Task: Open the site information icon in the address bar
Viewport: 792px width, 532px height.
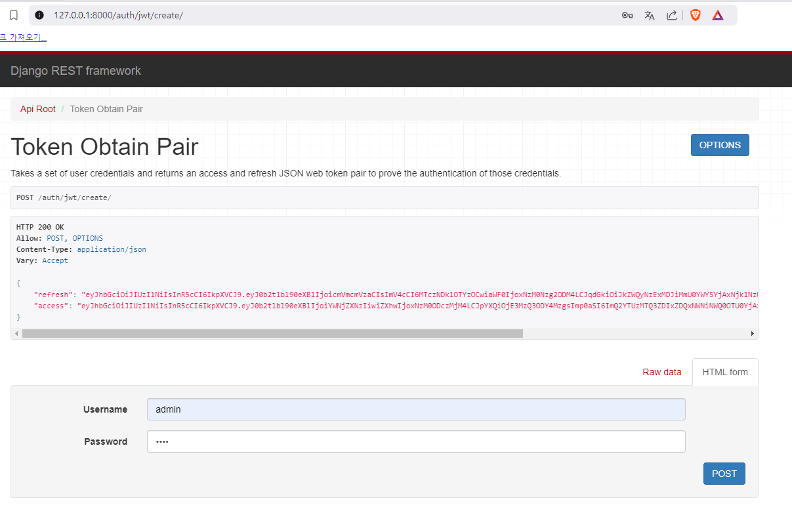Action: 39,15
